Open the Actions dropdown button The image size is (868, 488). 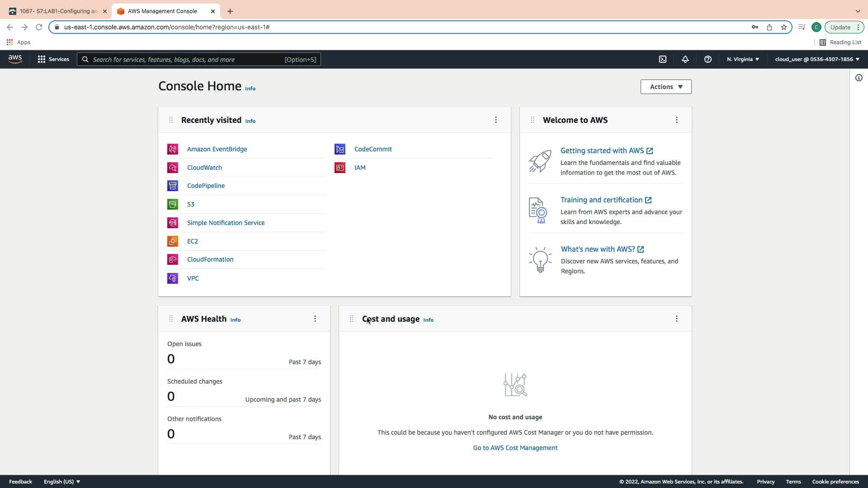point(666,87)
